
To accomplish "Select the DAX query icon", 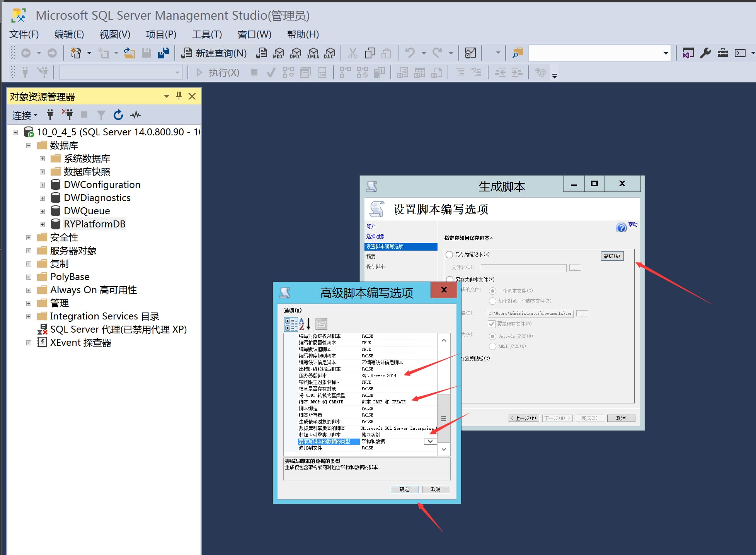I will 330,53.
